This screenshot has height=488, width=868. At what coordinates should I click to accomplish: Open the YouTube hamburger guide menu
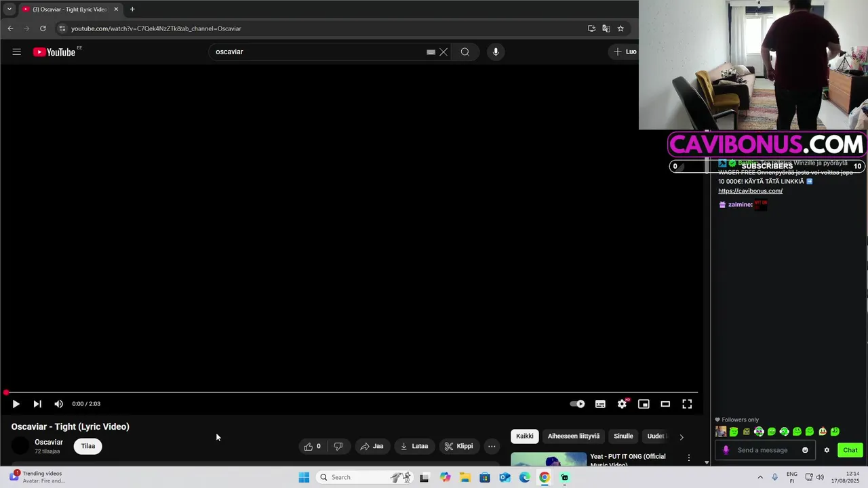click(x=17, y=52)
